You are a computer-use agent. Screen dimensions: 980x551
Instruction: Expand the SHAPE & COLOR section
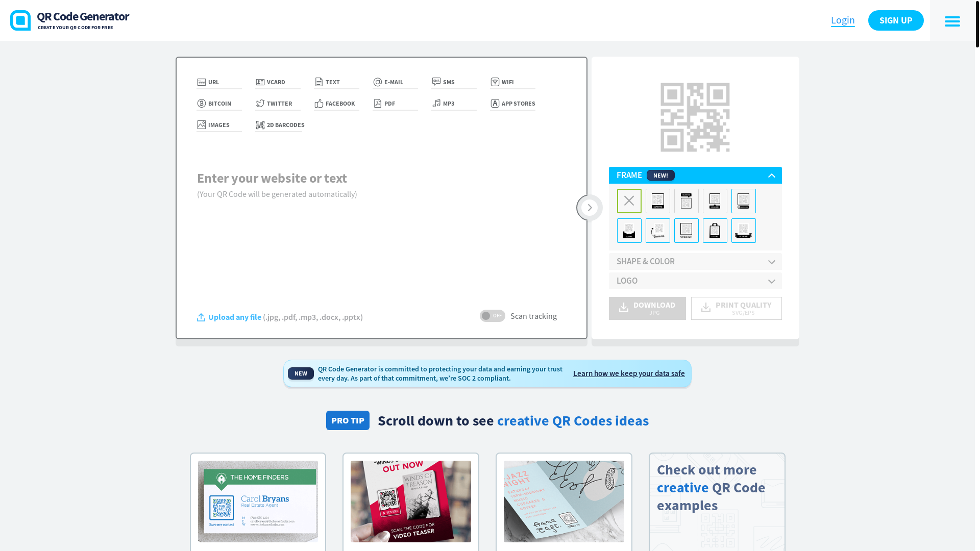click(695, 262)
